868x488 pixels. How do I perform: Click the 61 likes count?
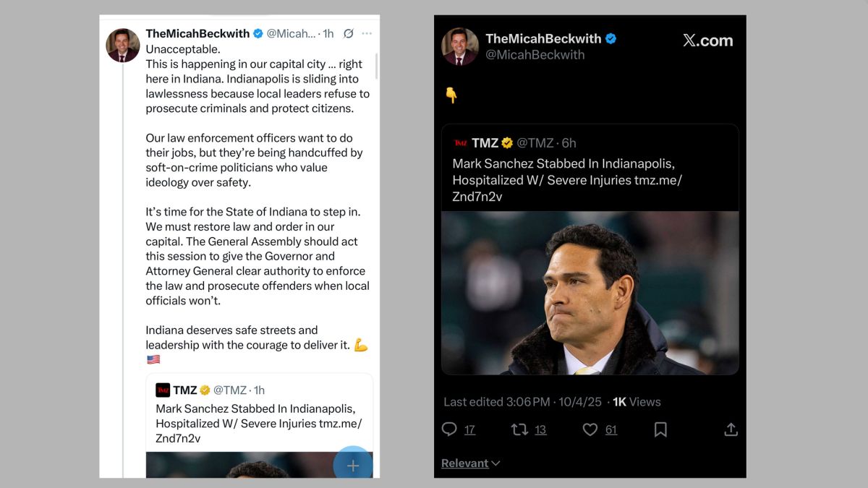(x=611, y=430)
